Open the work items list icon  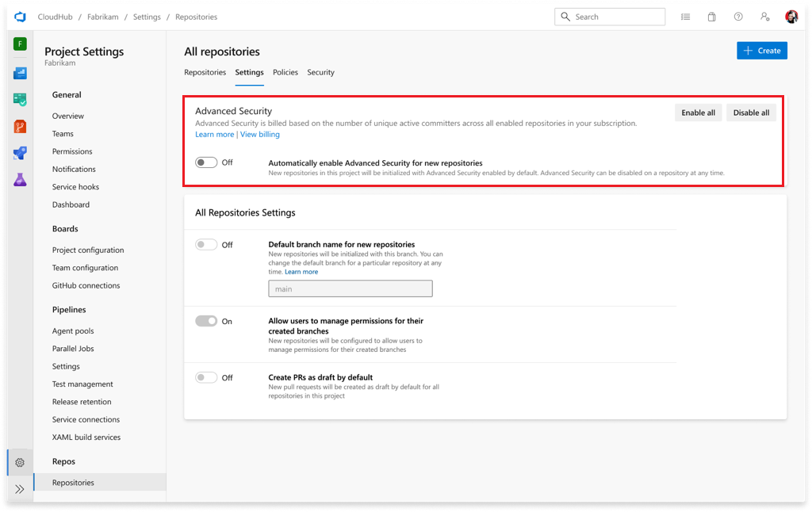685,17
